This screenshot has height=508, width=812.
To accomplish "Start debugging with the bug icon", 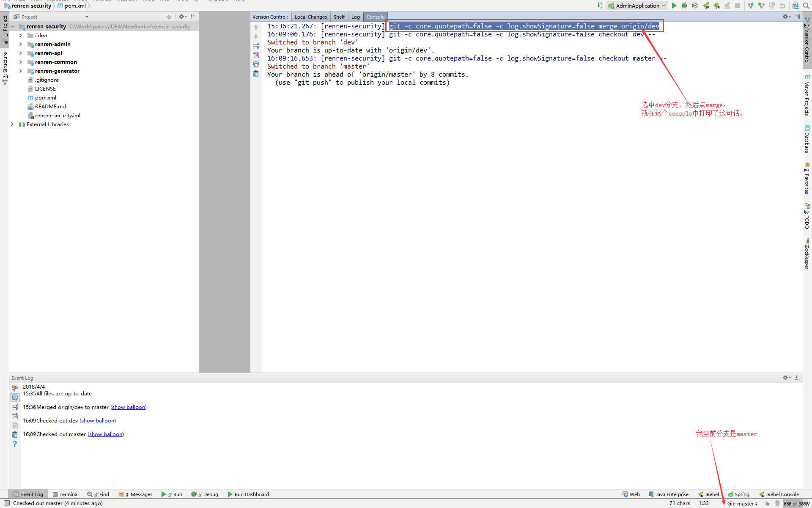I will point(684,6).
